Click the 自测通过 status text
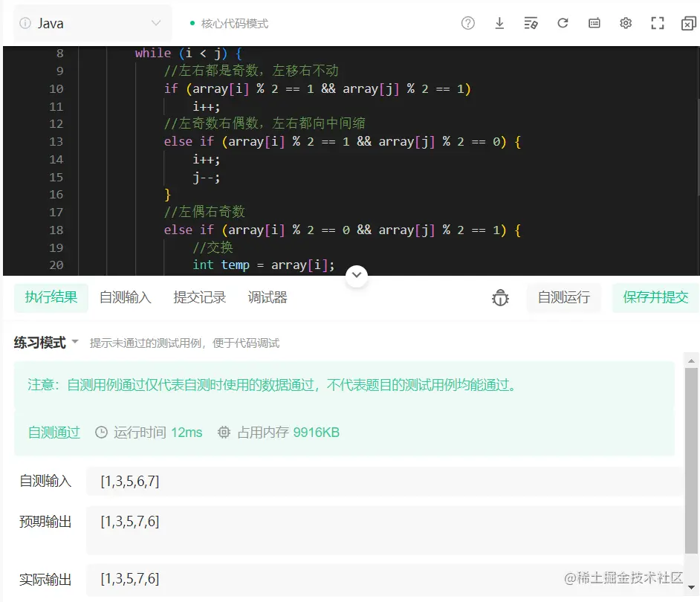Viewport: 700px width, 602px height. click(x=54, y=433)
